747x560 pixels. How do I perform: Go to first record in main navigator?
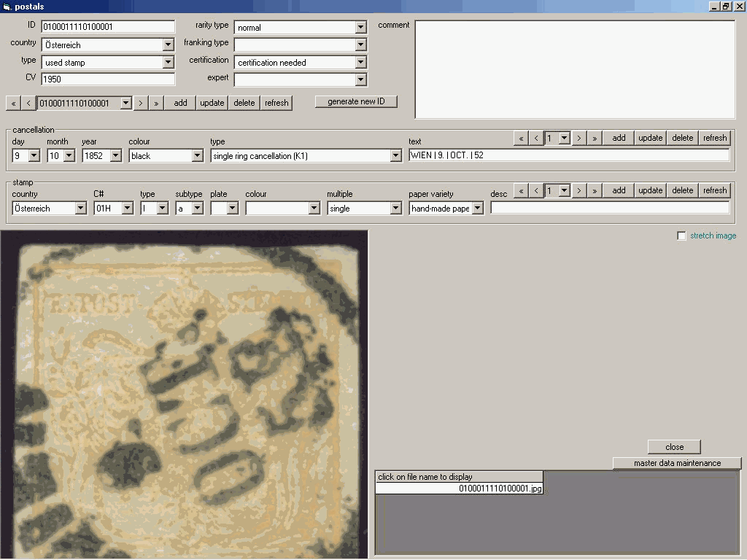pos(12,103)
